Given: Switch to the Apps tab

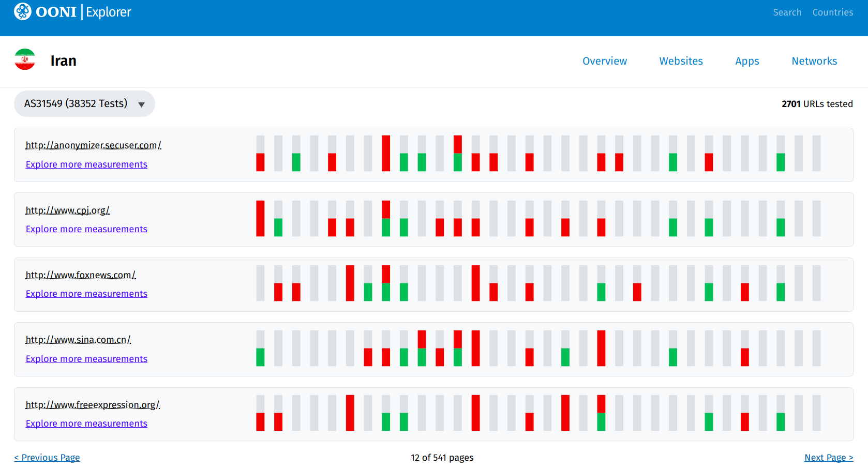Looking at the screenshot, I should point(747,61).
